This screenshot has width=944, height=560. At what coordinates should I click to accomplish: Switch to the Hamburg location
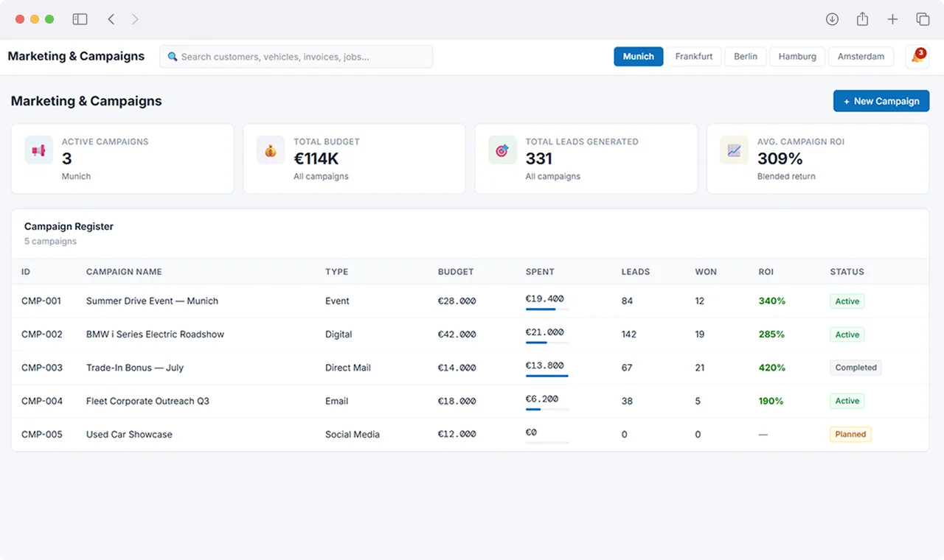click(797, 57)
